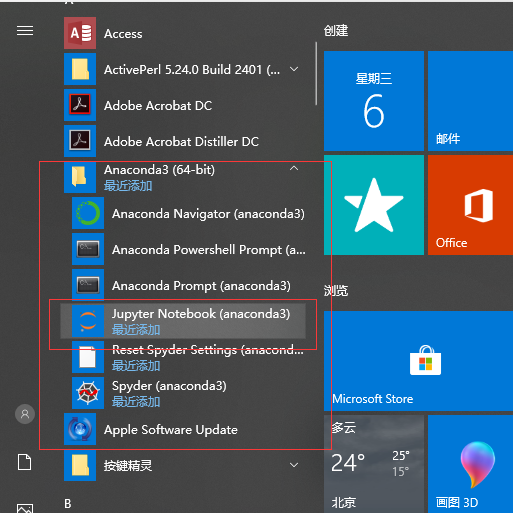The image size is (513, 513).
Task: Open the calendar tile showing 星期三 6
Action: click(x=374, y=101)
